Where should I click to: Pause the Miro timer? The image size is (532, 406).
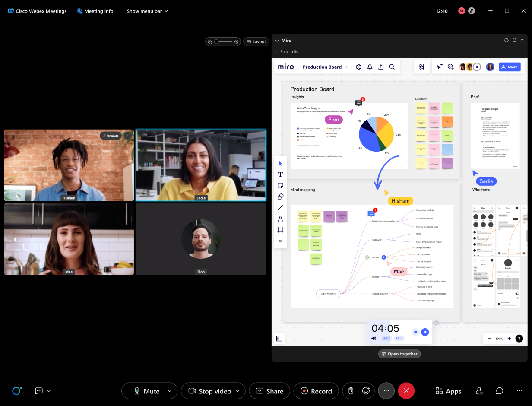click(425, 332)
